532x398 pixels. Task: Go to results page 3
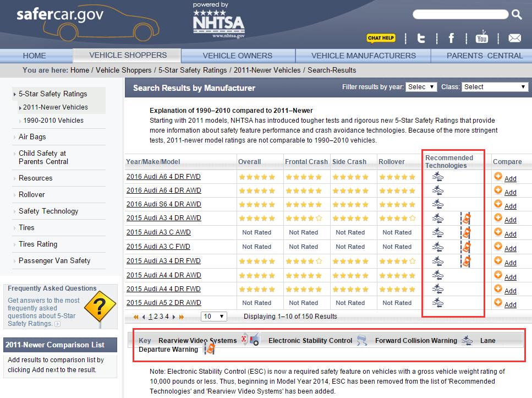point(162,317)
